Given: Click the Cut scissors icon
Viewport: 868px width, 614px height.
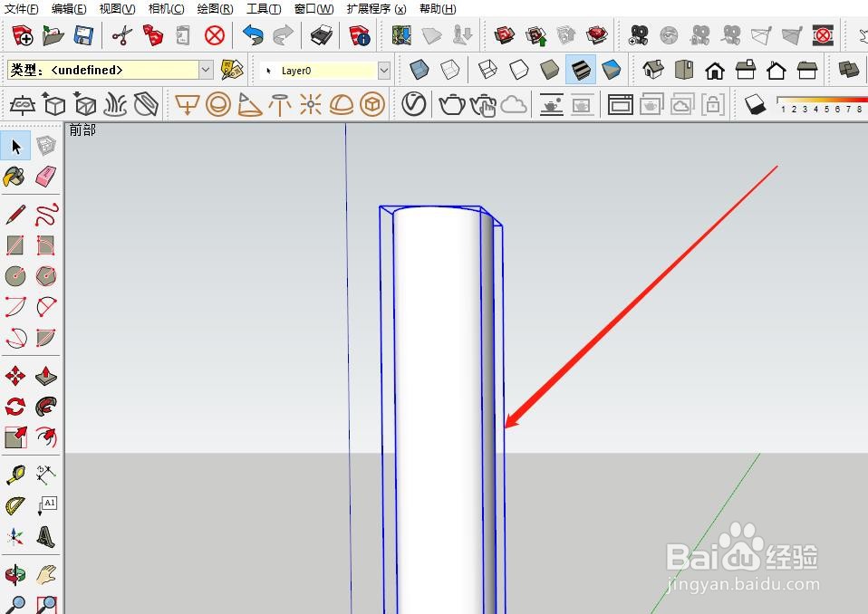Looking at the screenshot, I should tap(121, 36).
